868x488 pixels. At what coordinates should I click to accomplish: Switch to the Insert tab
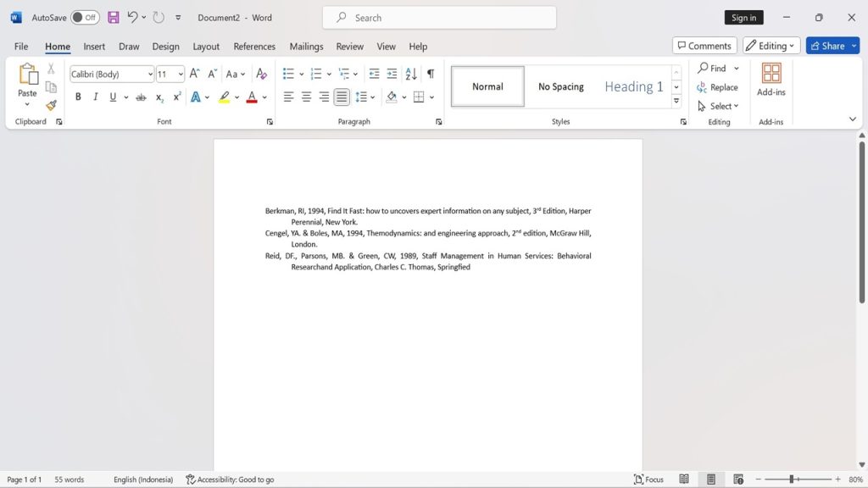[x=94, y=47]
